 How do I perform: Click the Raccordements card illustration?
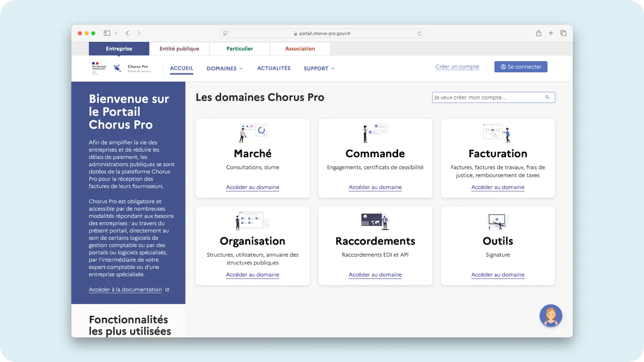[375, 221]
